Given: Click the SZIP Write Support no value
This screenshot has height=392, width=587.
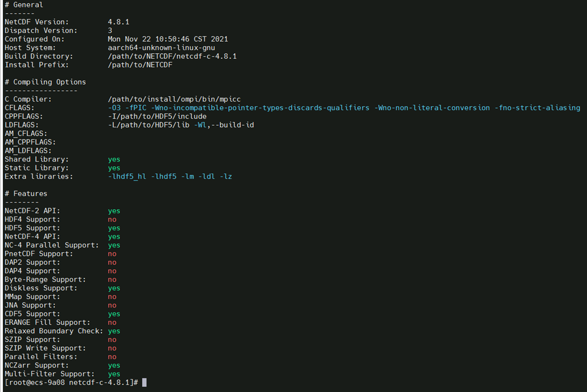Looking at the screenshot, I should [x=112, y=348].
